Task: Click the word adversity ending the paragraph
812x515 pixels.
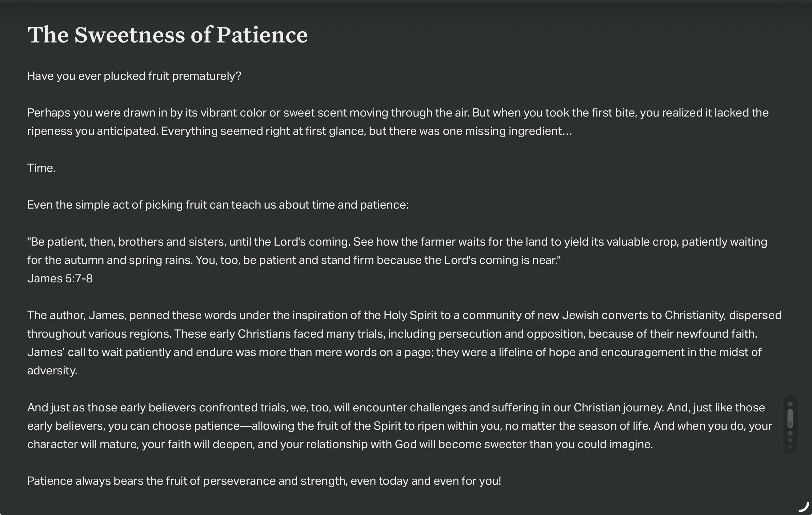Action: [52, 371]
